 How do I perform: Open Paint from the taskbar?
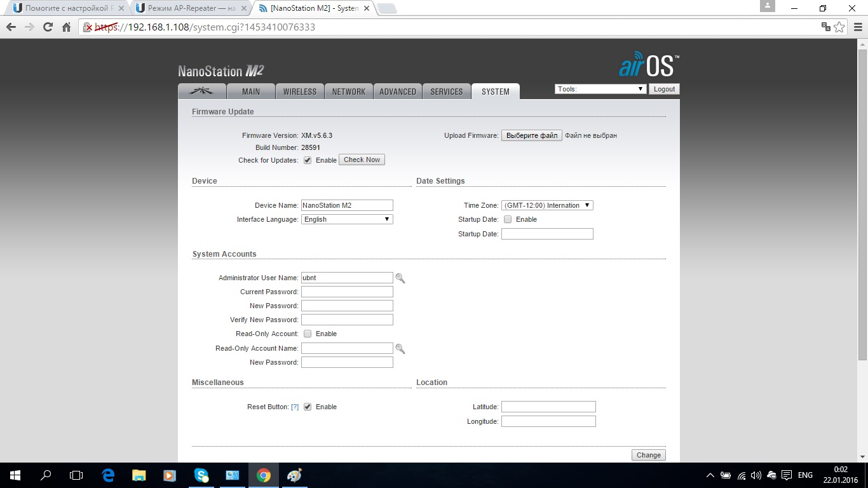click(295, 475)
